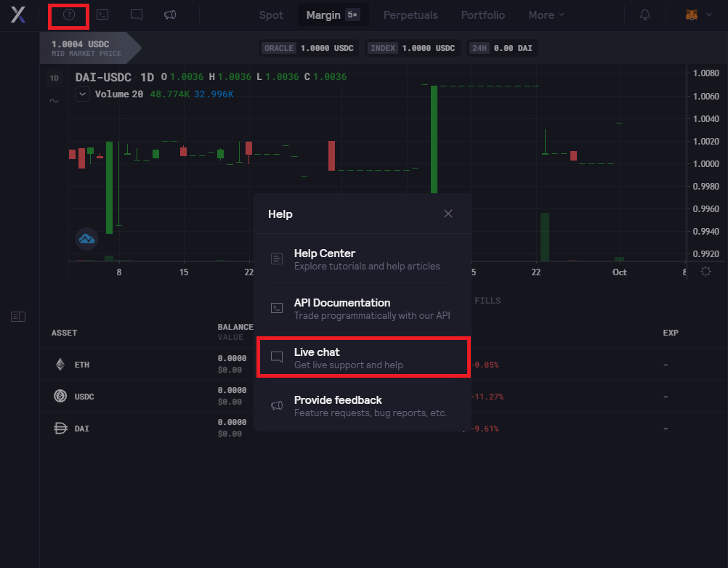Click the ASSET column header
The image size is (728, 568).
tap(64, 333)
